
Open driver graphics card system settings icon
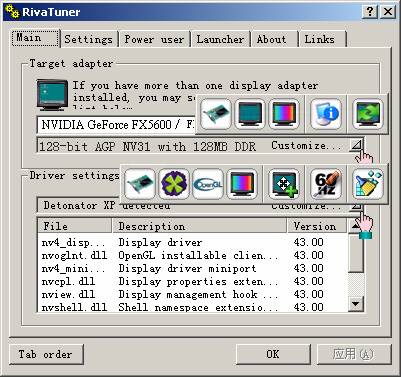coord(140,184)
